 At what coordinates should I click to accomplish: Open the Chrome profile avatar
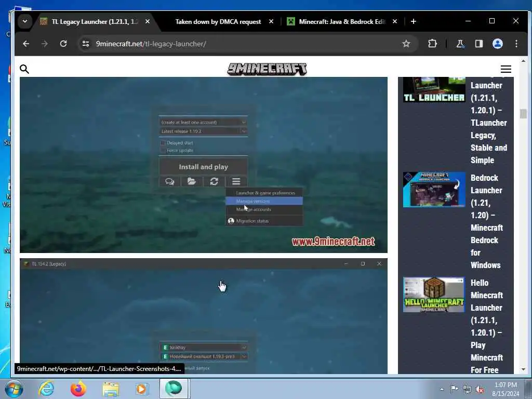[x=497, y=44]
